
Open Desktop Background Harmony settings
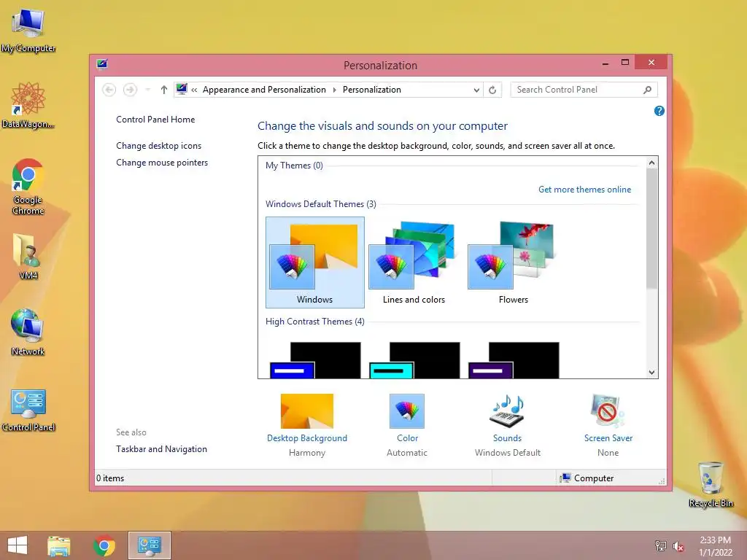pyautogui.click(x=307, y=425)
